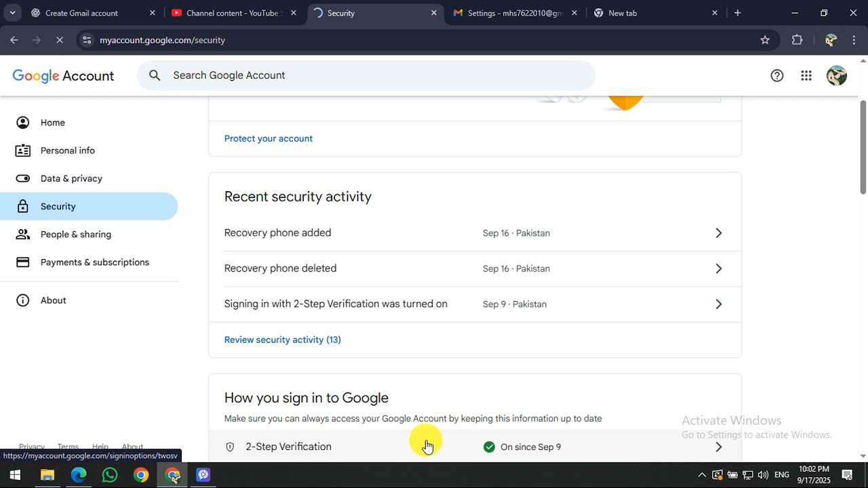The image size is (868, 488).
Task: Stop loading the page
Action: (59, 40)
